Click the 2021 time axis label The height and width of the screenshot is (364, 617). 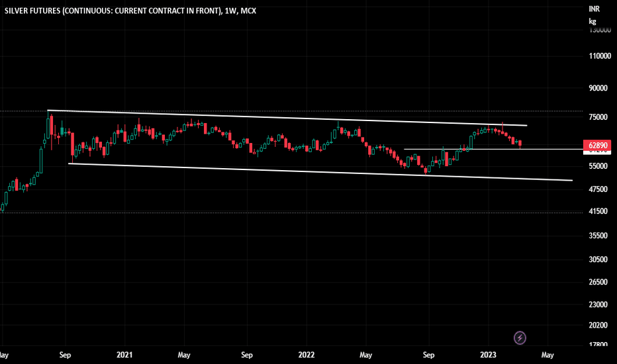pos(124,355)
